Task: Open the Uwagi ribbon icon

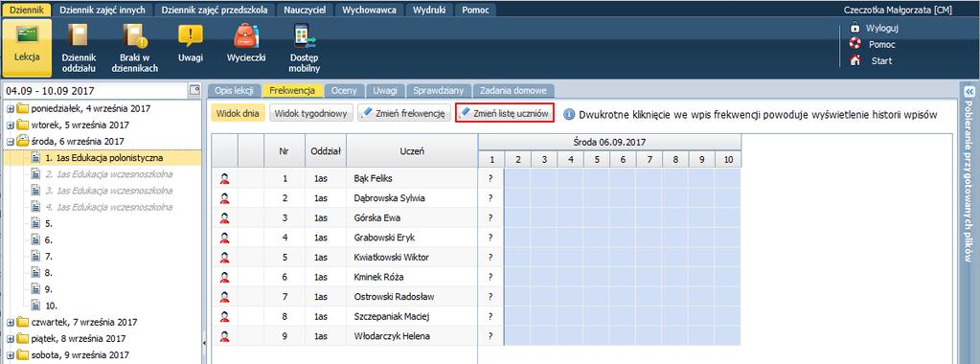Action: (x=191, y=36)
